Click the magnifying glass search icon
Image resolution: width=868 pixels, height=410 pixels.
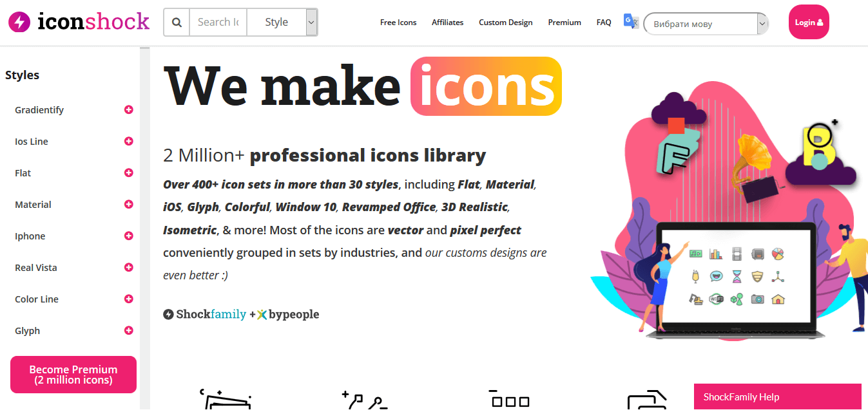tap(177, 23)
